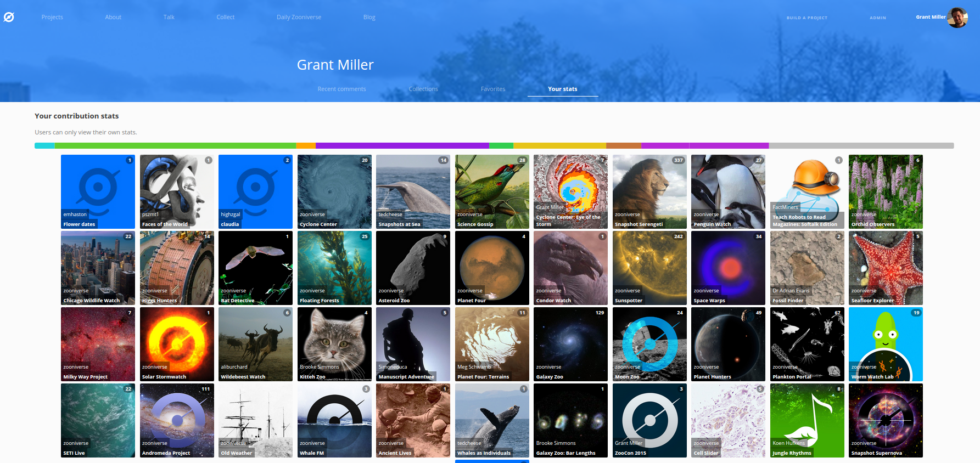The width and height of the screenshot is (980, 463).
Task: Click the Build a Project link
Action: point(807,18)
